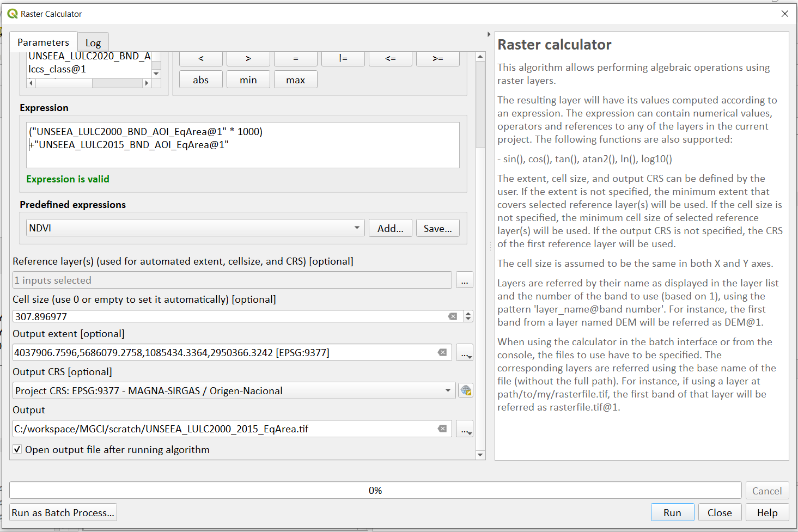798x532 pixels.
Task: Switch to the Log tab
Action: (93, 43)
